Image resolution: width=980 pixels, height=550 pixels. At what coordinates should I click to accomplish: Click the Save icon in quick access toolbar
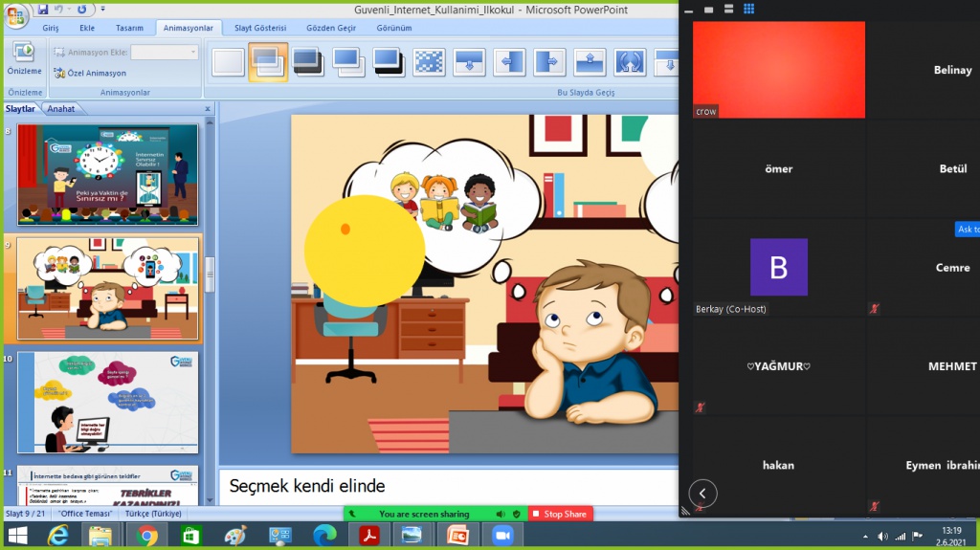pyautogui.click(x=43, y=9)
